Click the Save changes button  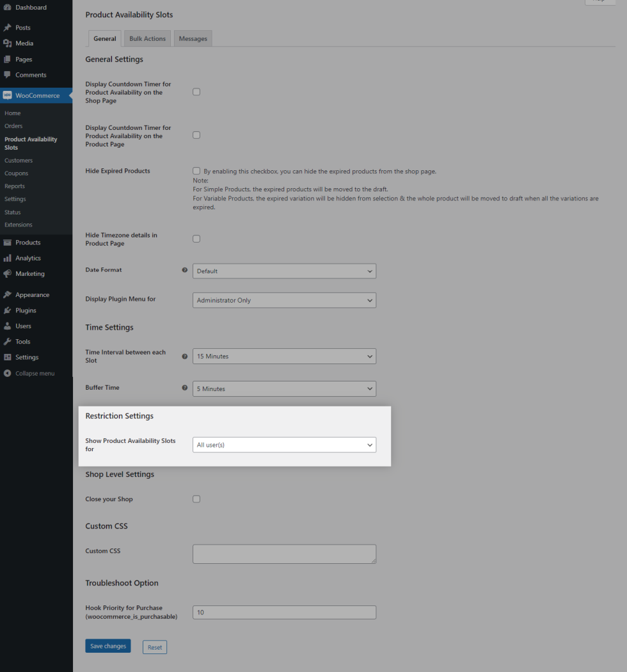[108, 646]
